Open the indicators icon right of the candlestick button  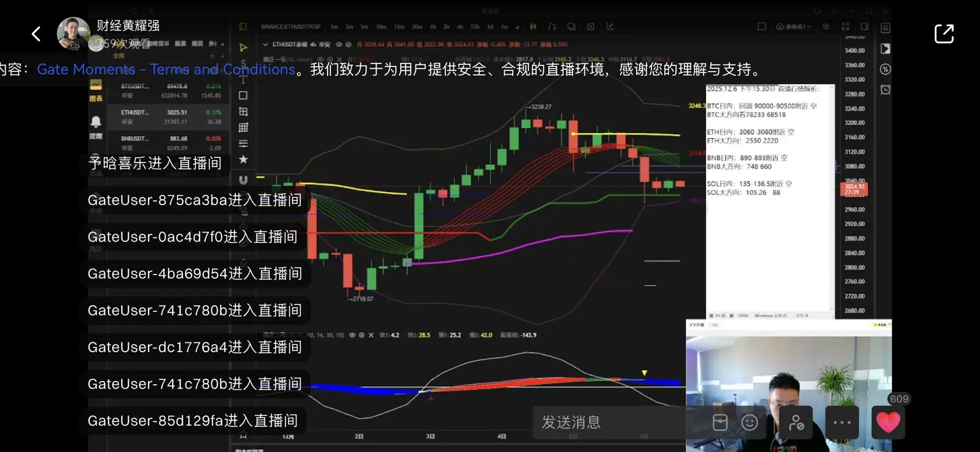coord(553,26)
